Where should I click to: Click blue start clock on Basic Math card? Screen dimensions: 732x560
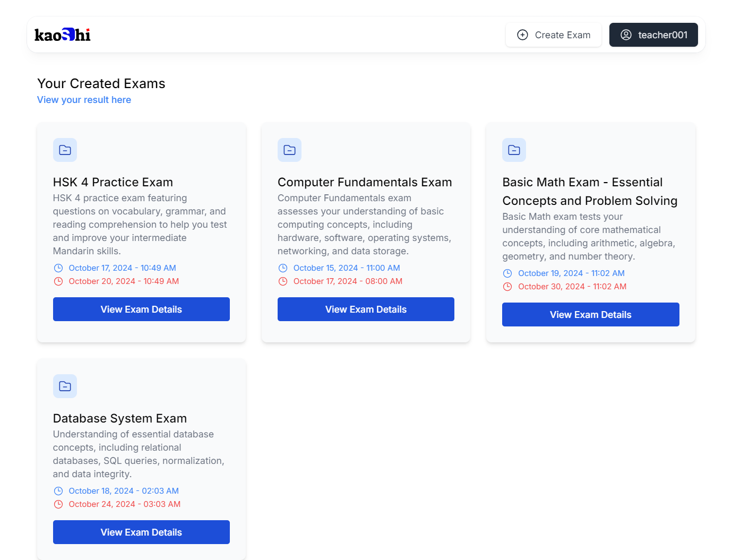[x=507, y=273]
